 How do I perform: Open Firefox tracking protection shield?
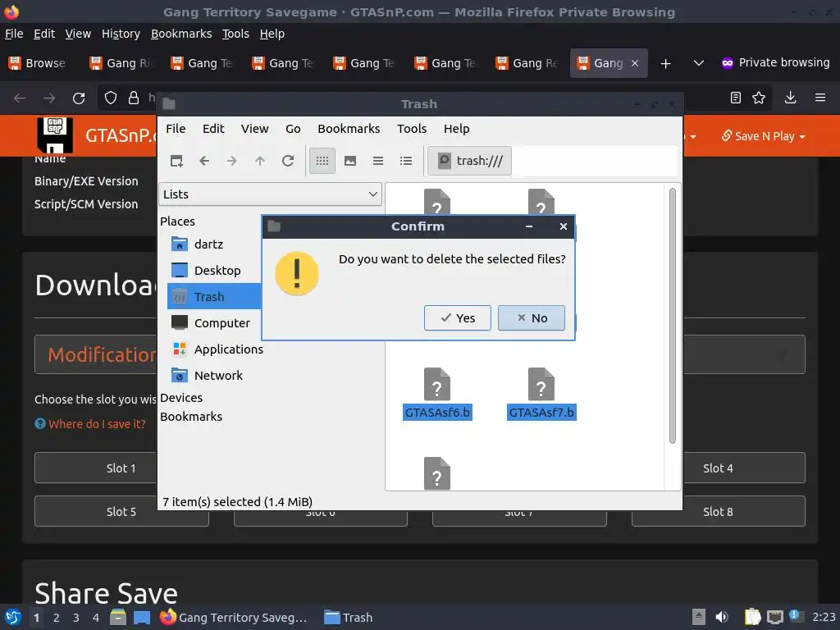[111, 98]
